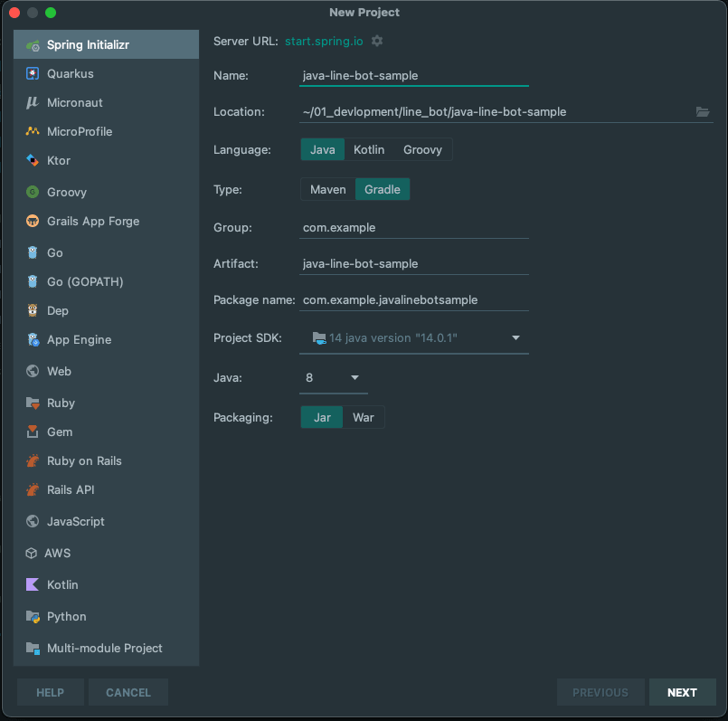Select Ruby on Rails project type

[x=107, y=460]
